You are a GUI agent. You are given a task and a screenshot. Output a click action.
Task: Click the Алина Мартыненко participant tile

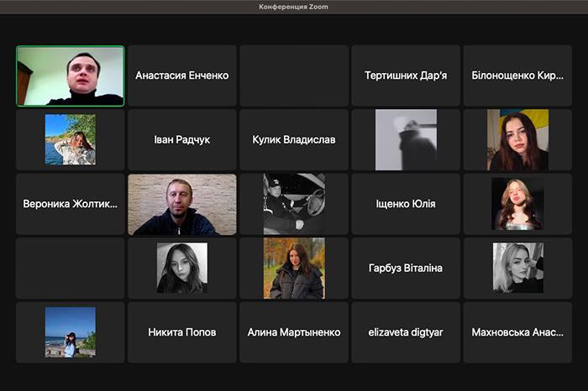tap(294, 332)
